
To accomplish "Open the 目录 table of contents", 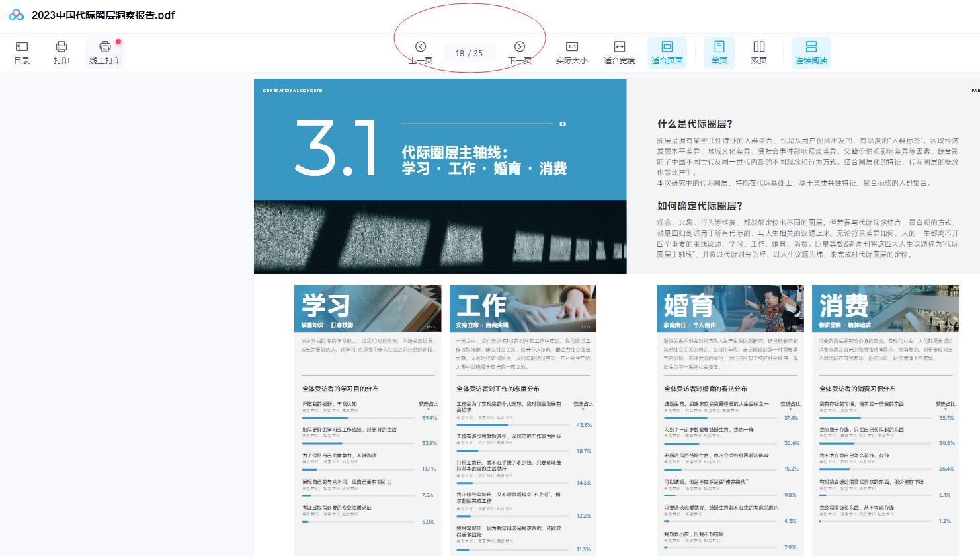I will pos(21,52).
